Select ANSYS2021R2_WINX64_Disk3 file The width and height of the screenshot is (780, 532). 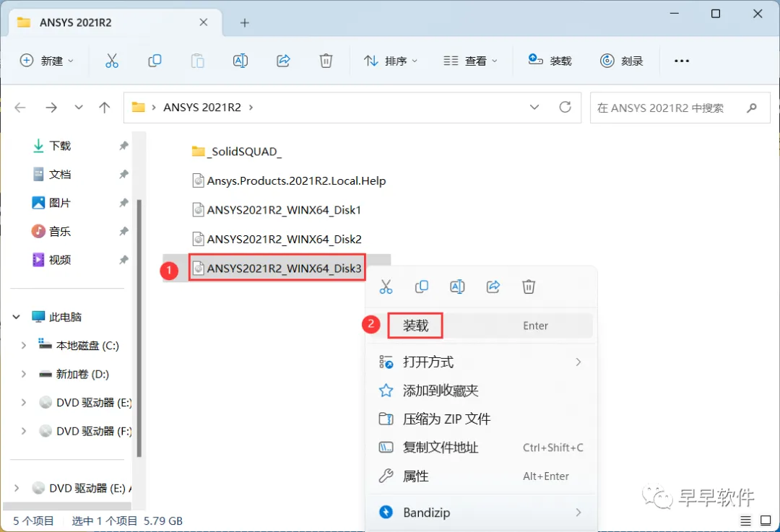[x=277, y=268]
